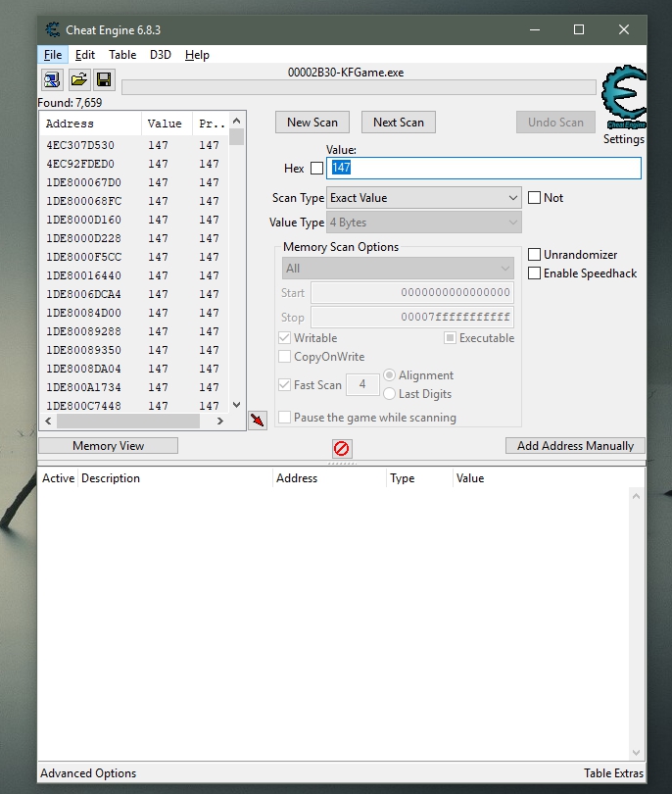672x794 pixels.
Task: Select address 1DE80084D00 row
Action: [x=134, y=313]
